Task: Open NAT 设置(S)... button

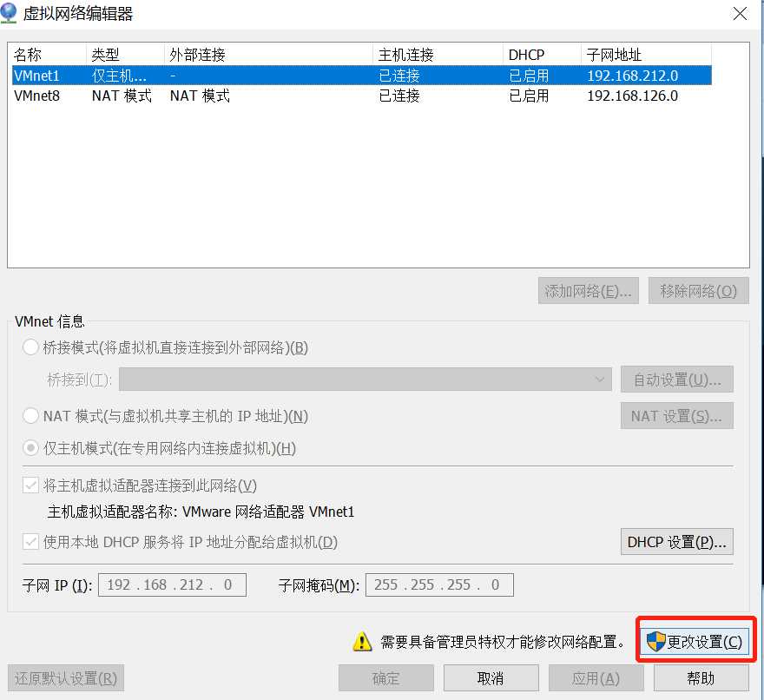Action: coord(677,416)
